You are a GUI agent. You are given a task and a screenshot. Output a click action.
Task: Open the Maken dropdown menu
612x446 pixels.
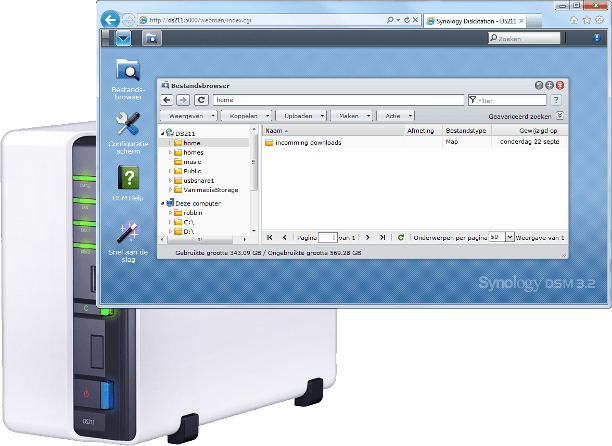351,116
